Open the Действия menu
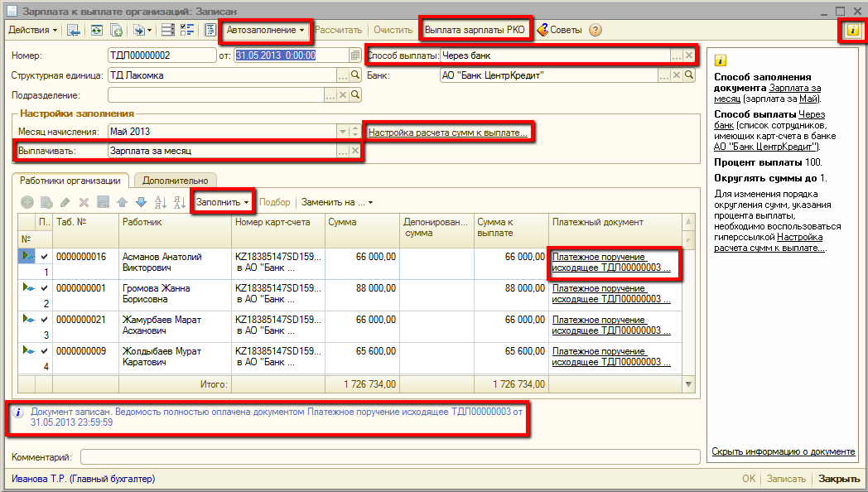 tap(32, 30)
